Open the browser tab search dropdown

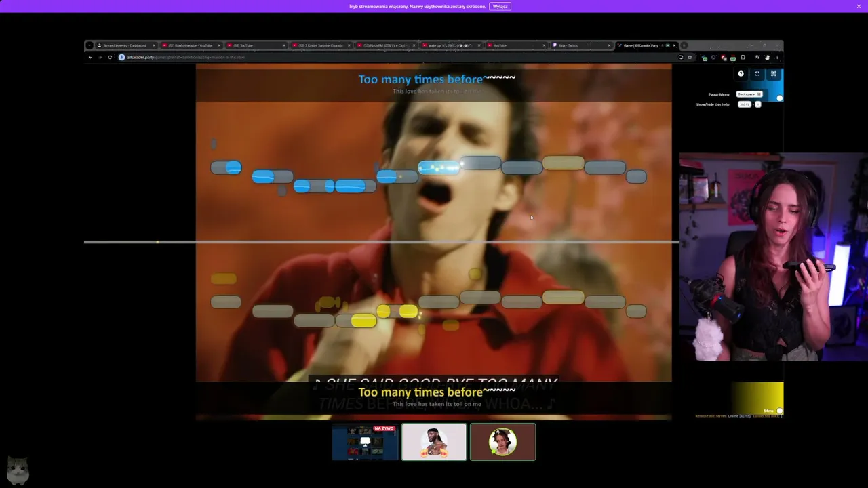[x=90, y=45]
